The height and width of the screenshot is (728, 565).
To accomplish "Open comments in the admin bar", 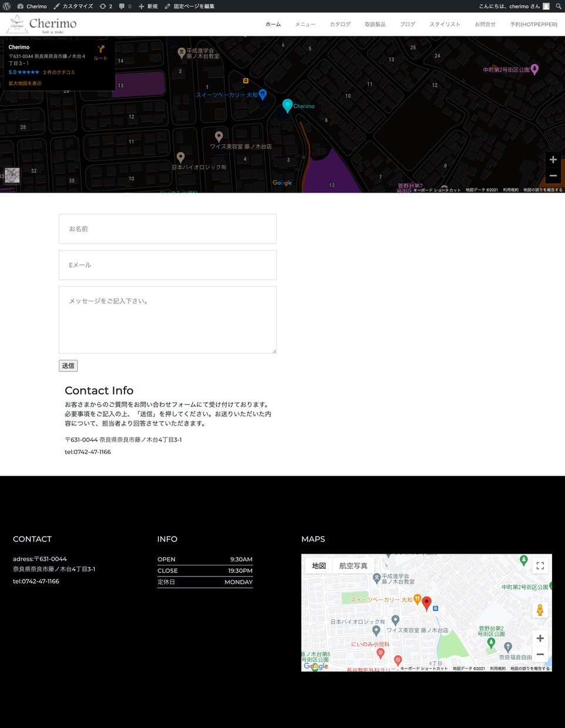I will point(125,6).
